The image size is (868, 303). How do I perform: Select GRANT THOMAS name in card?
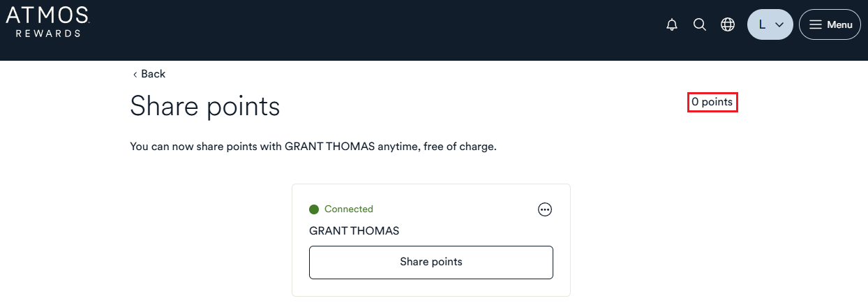(354, 230)
